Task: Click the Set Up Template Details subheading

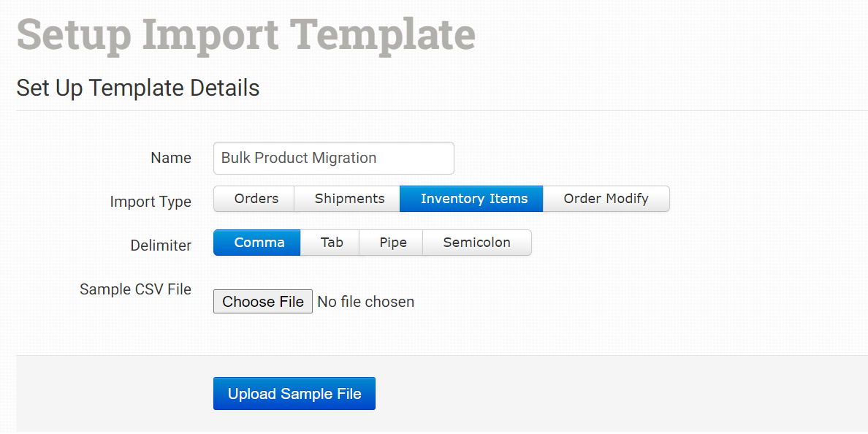Action: pos(138,88)
